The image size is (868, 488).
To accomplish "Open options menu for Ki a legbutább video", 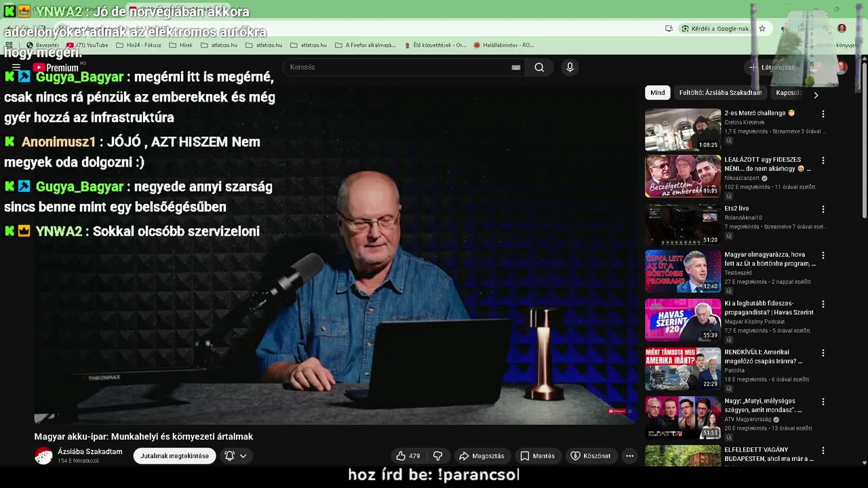I will point(823,304).
